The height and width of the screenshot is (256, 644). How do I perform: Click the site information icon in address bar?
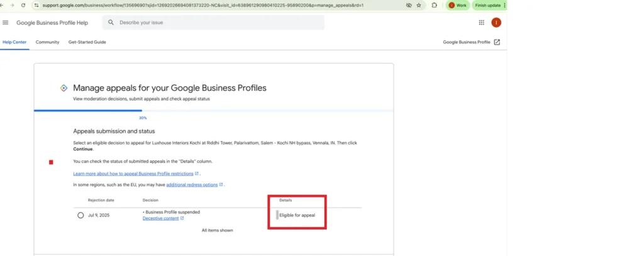[x=36, y=5]
